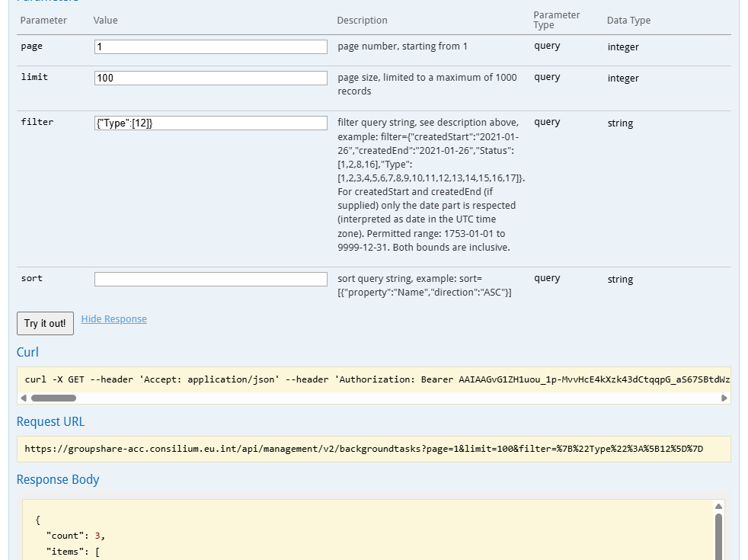Viewport: 748px width, 560px height.
Task: Click the left arrow of Curl scrollbar
Action: point(24,396)
